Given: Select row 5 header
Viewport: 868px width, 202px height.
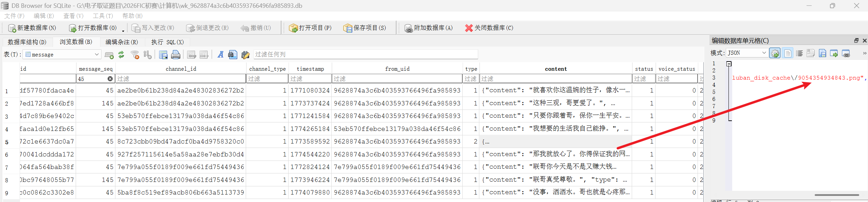Looking at the screenshot, I should 7,142.
